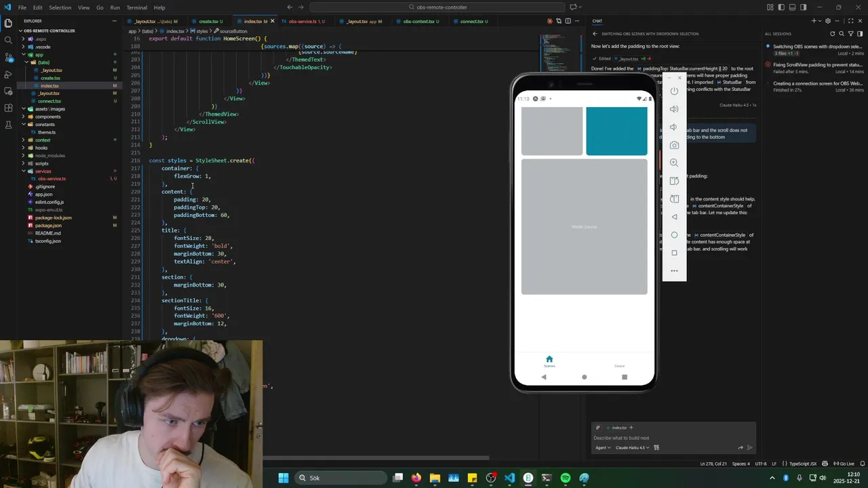The width and height of the screenshot is (868, 488).
Task: Click emulator volume up button
Action: pyautogui.click(x=674, y=109)
